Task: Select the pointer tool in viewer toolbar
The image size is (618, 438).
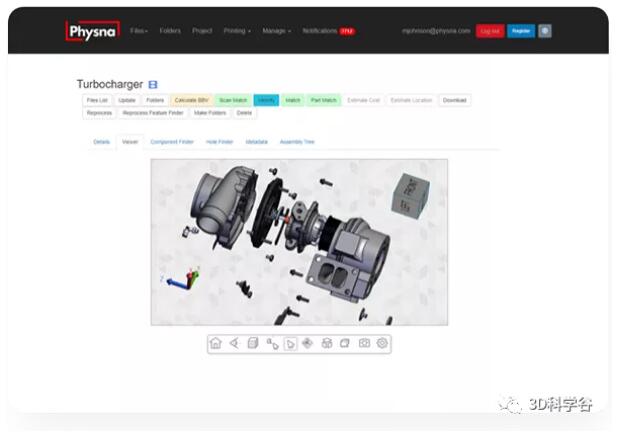Action: click(x=290, y=343)
